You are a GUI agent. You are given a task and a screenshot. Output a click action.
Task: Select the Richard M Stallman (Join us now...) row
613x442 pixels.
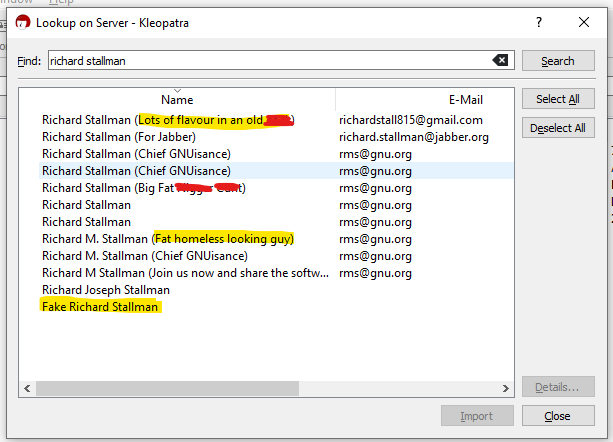276,273
